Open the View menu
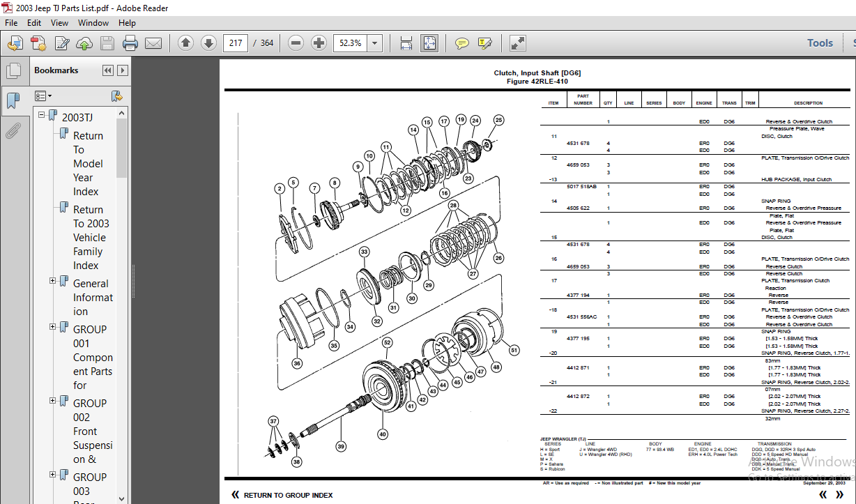The width and height of the screenshot is (856, 504). click(60, 22)
